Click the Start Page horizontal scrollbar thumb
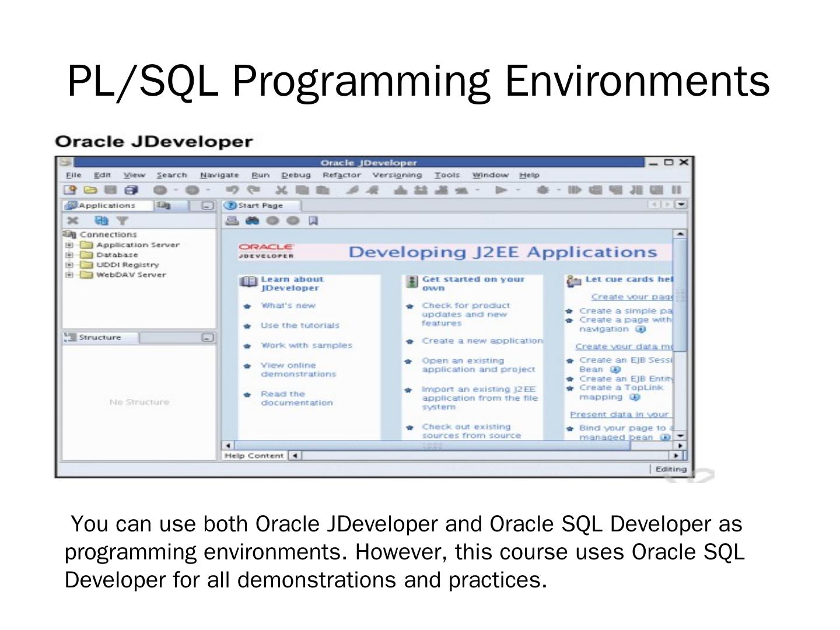Viewport: 840px width, 630px height. pyautogui.click(x=432, y=446)
